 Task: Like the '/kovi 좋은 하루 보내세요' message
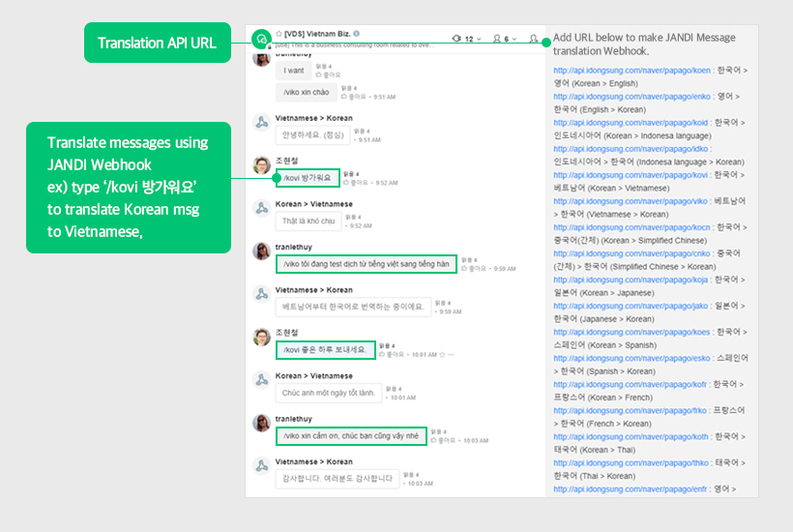[x=392, y=354]
